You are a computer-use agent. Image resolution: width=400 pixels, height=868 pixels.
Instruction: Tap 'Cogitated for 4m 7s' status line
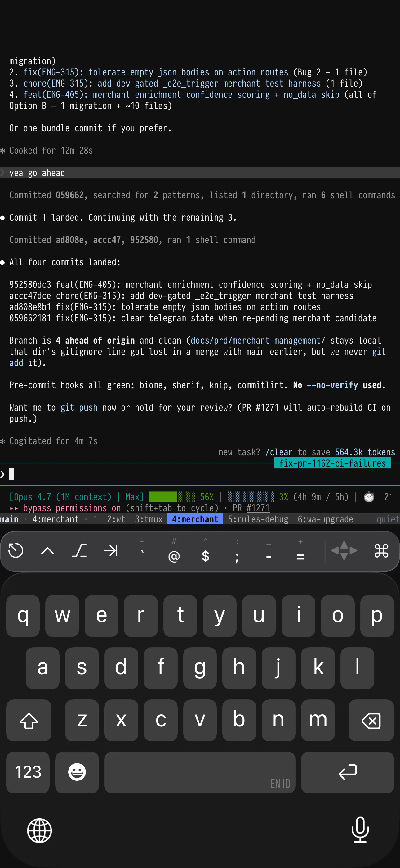(x=53, y=441)
